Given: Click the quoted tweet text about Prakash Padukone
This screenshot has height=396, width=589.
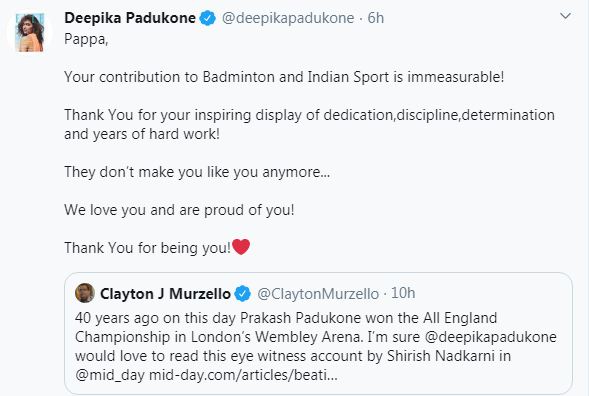Looking at the screenshot, I should pos(316,346).
